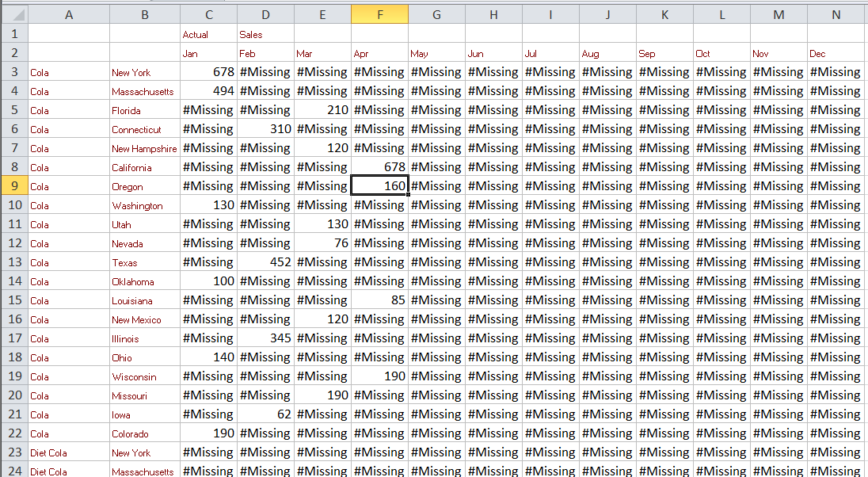Image resolution: width=868 pixels, height=477 pixels.
Task: Select the value 190 for Missouri
Action: (323, 395)
